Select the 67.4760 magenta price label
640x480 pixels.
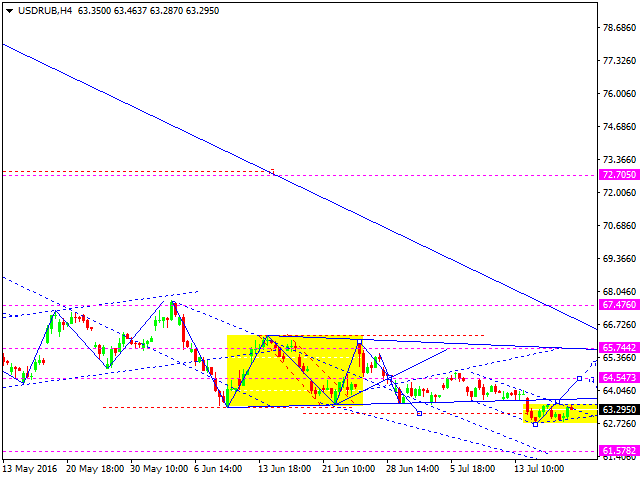619,304
